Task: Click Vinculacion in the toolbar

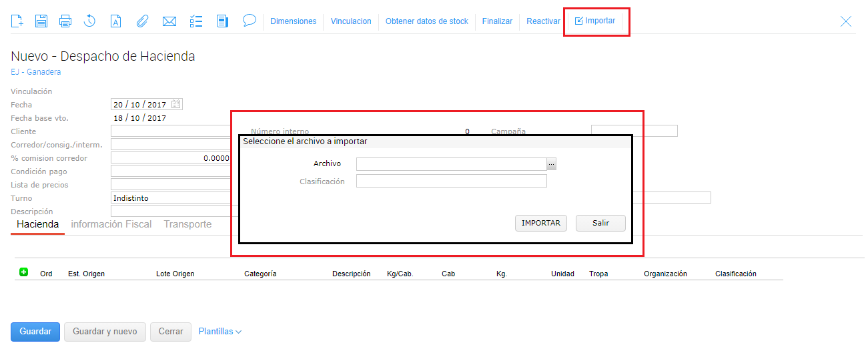Action: click(x=351, y=21)
